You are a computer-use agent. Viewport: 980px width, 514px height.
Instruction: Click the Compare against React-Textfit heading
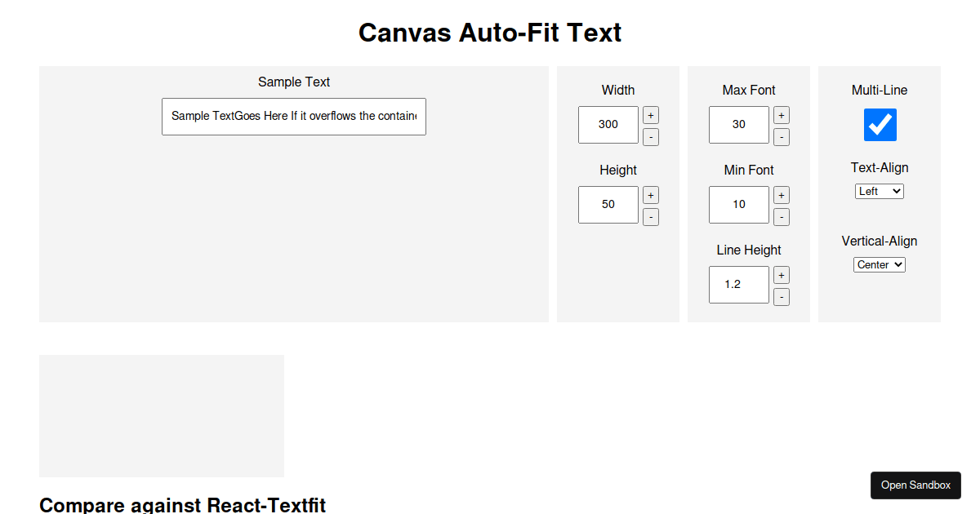(x=182, y=505)
